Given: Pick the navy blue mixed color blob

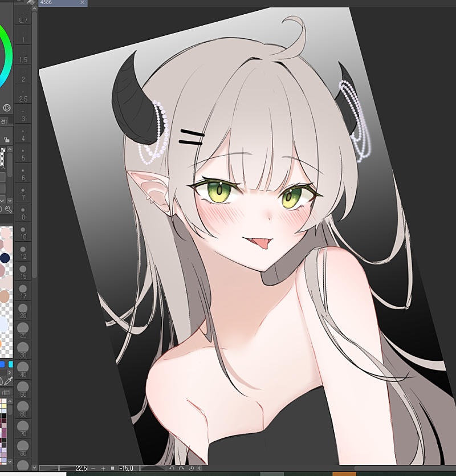Looking at the screenshot, I should pyautogui.click(x=5, y=258).
